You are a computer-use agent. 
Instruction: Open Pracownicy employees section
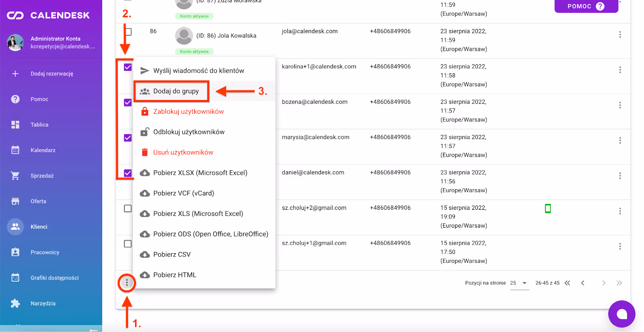coord(45,252)
